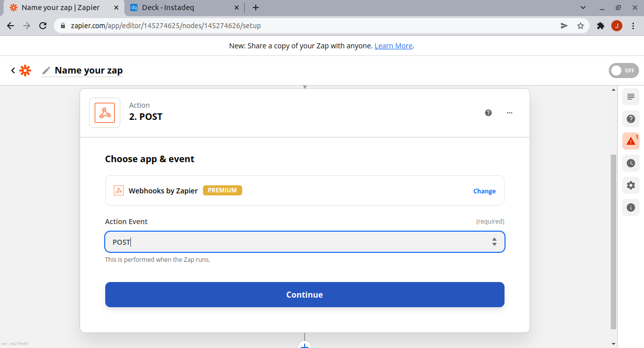Go back using the left chevron beside Zapier logo
644x348 pixels.
point(13,71)
